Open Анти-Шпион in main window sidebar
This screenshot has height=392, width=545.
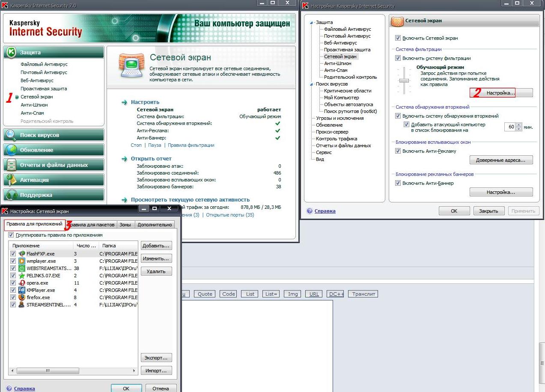point(34,105)
